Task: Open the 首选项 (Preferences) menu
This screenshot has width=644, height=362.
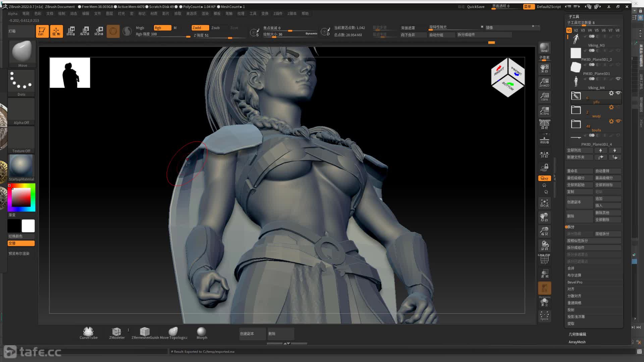Action: (192, 14)
